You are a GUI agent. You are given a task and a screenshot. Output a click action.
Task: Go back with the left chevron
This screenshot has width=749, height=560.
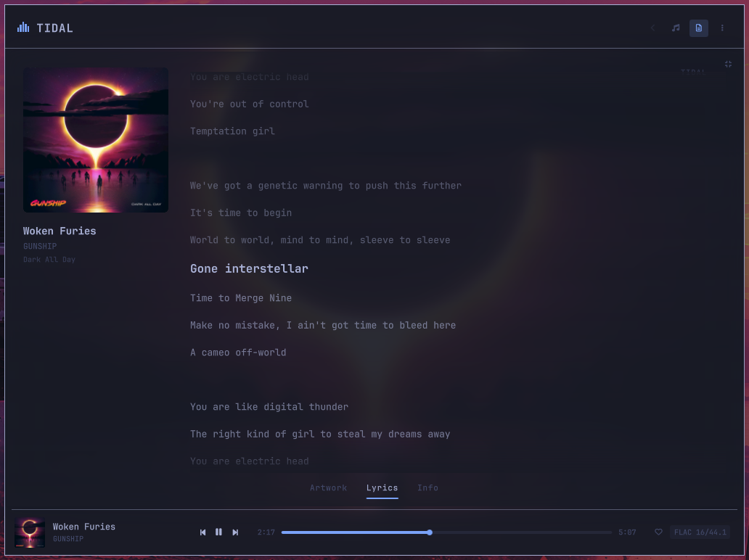[652, 28]
